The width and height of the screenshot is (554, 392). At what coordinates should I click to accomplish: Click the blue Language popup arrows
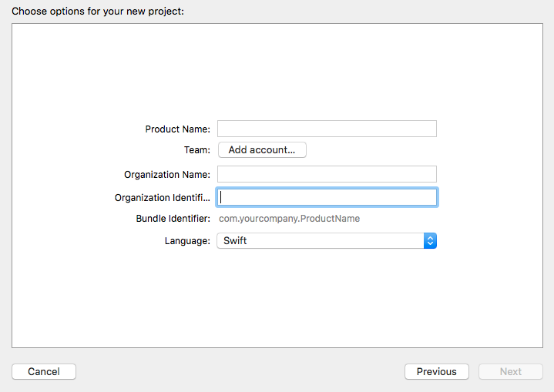430,240
